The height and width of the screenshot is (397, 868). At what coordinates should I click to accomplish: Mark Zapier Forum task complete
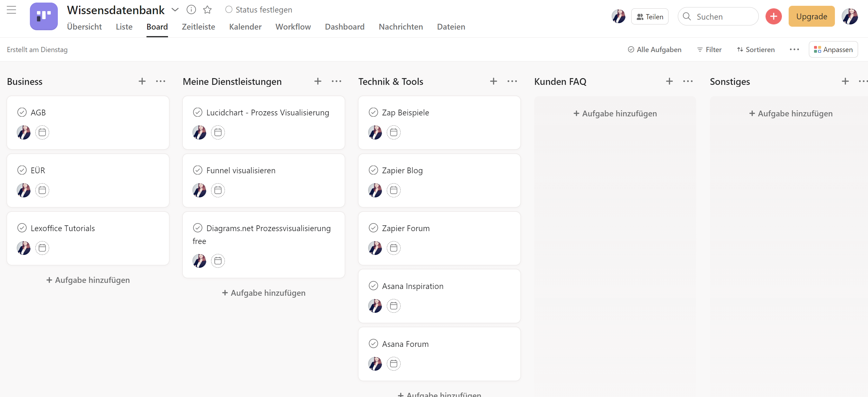pyautogui.click(x=373, y=228)
